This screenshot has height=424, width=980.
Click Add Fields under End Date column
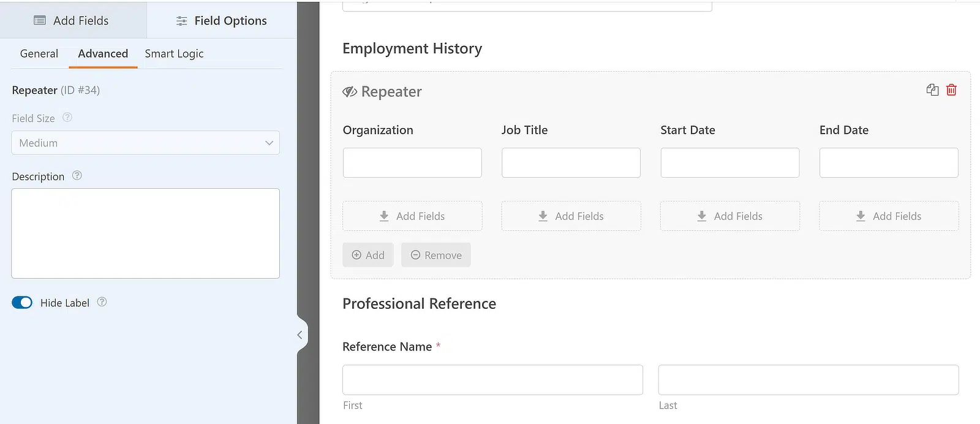[889, 216]
